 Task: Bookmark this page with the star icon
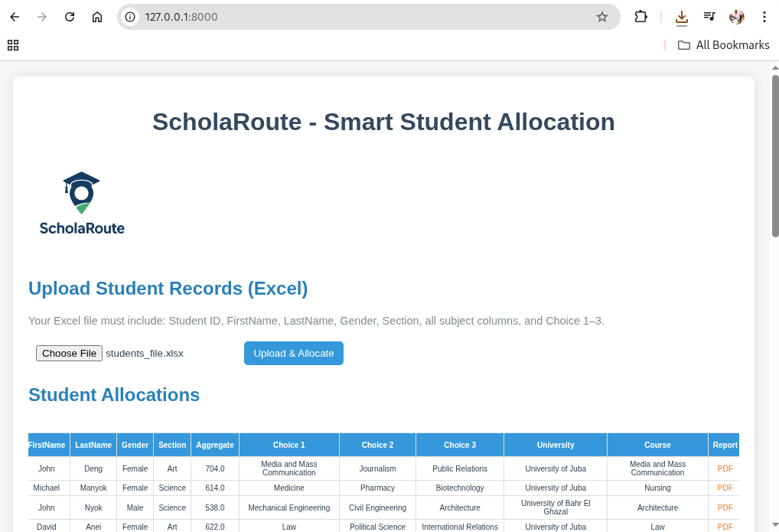602,17
